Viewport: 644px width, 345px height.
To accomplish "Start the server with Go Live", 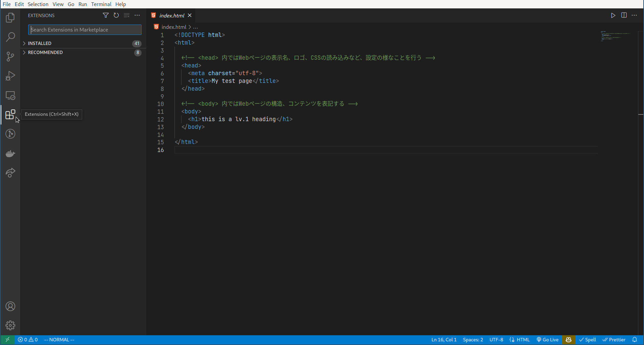I will (547, 340).
